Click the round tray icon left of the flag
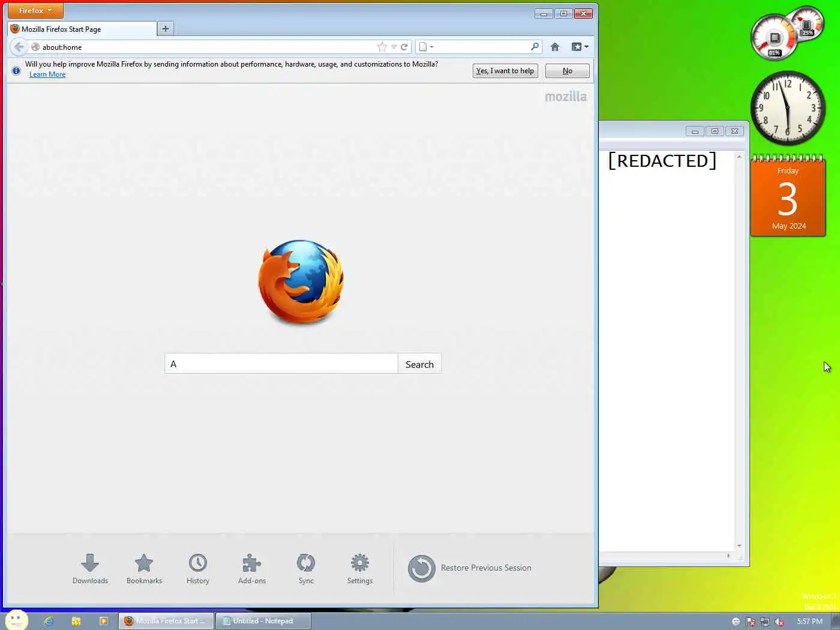 (736, 622)
